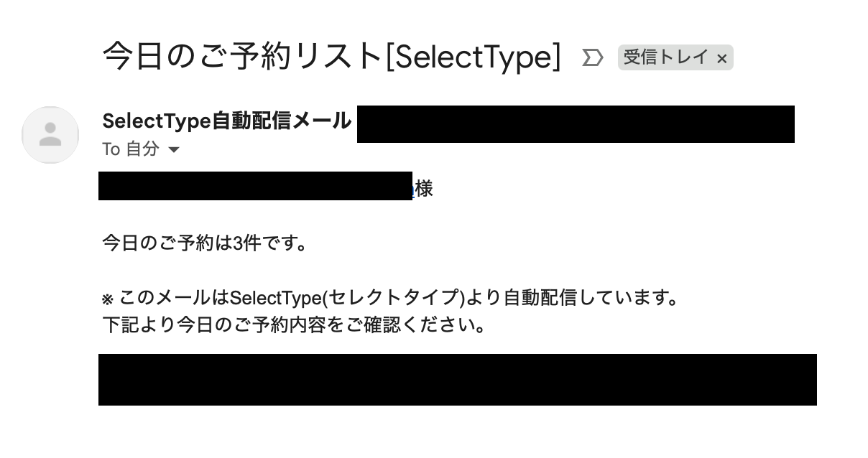Click the ※ symbol in the notice

(x=108, y=298)
